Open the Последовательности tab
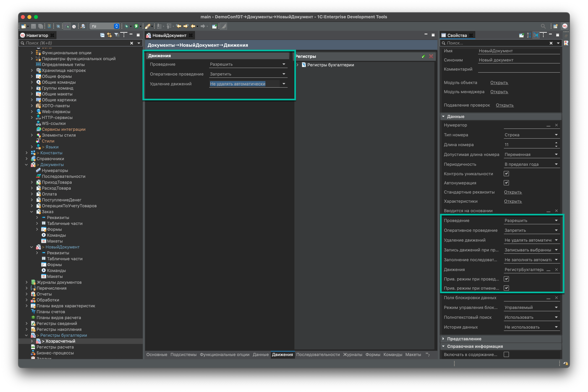 point(318,354)
